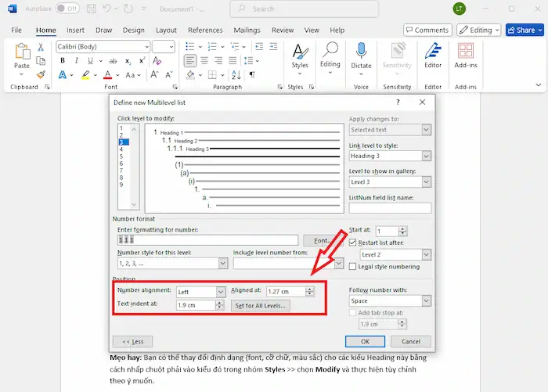Viewport: 548px width, 392px height.
Task: Click the Enter formatting for number field
Action: click(207, 241)
